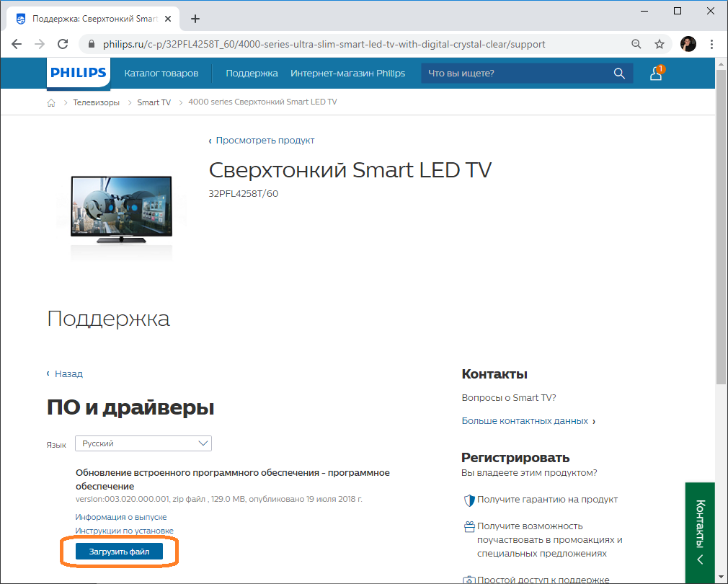Click 4000 series Сверхтонкий Smart LED TV breadcrumb
The image size is (728, 584).
tap(262, 102)
